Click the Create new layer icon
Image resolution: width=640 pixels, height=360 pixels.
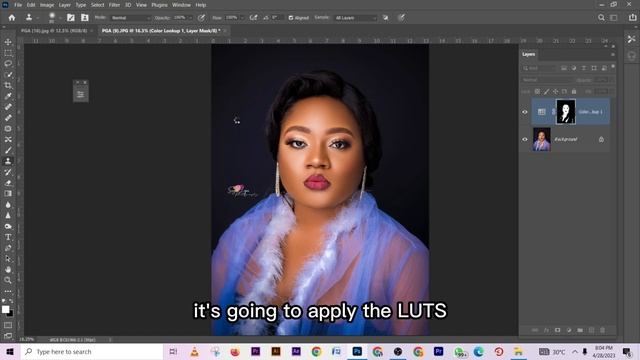pyautogui.click(x=591, y=330)
